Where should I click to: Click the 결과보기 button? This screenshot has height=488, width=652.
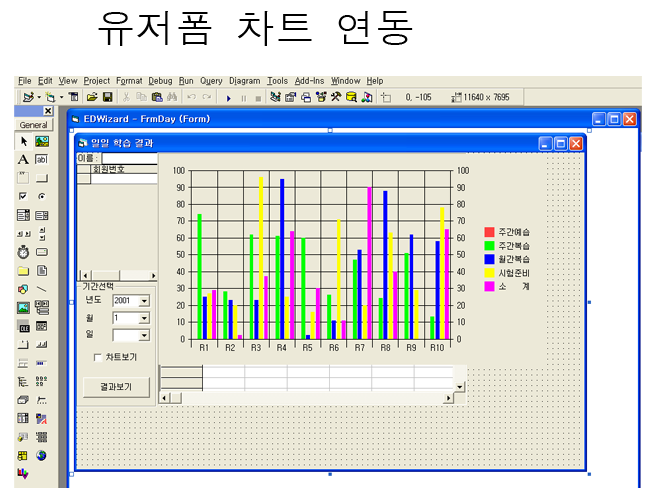tap(116, 387)
